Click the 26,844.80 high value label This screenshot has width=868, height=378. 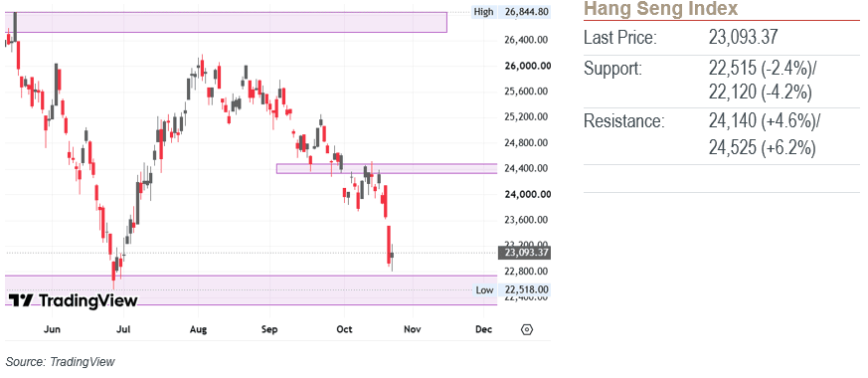524,12
